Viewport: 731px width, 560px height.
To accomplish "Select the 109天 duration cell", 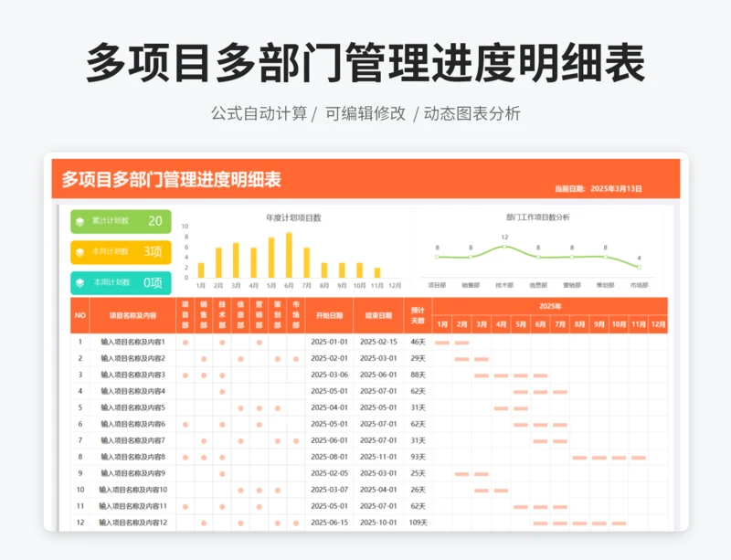I will [x=418, y=523].
